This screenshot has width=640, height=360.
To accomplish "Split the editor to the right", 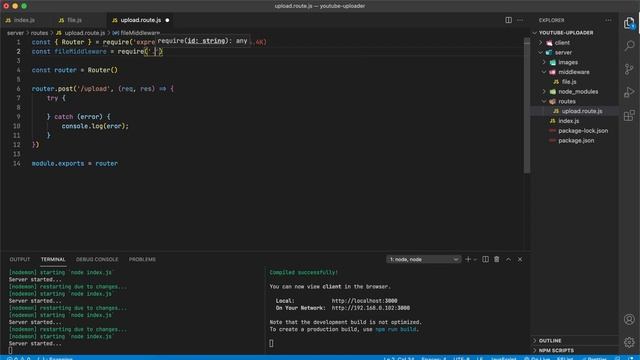I will [508, 20].
